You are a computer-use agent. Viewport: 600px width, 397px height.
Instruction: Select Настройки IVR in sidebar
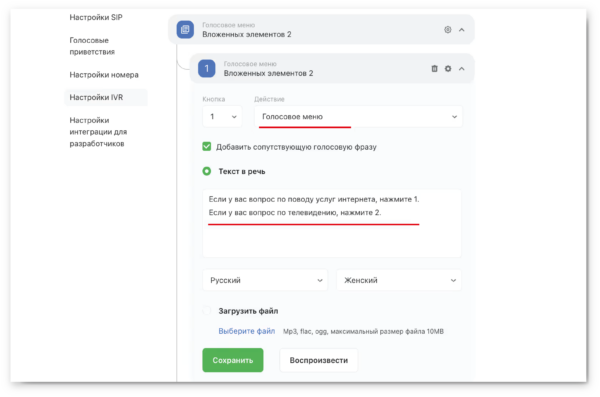pos(106,97)
